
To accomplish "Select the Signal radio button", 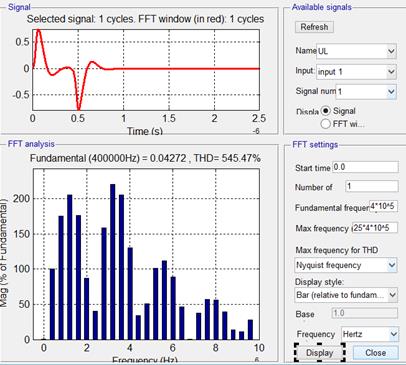I will pos(326,111).
